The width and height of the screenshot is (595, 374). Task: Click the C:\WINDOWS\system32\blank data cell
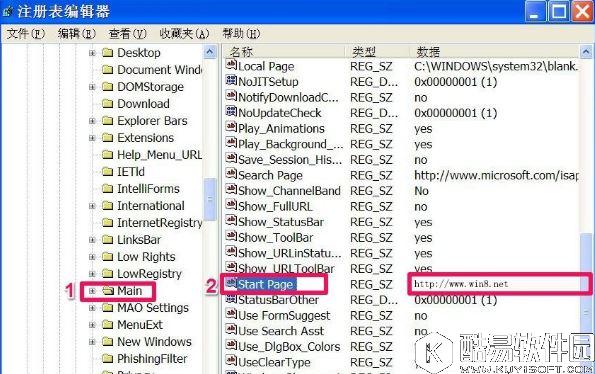click(x=496, y=66)
